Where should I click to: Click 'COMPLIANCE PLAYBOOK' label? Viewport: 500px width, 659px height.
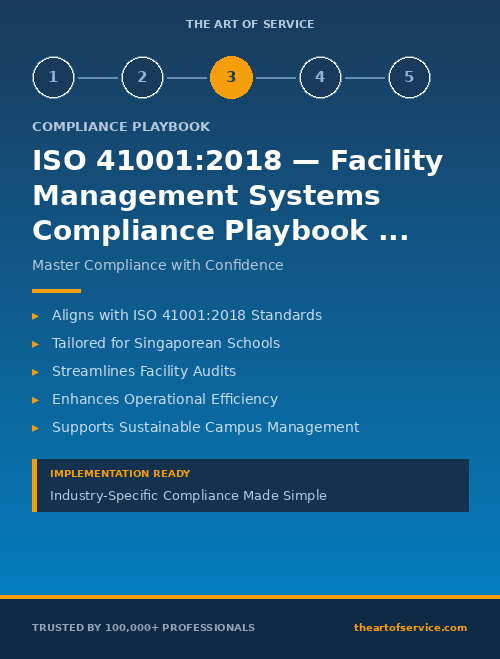tap(121, 127)
